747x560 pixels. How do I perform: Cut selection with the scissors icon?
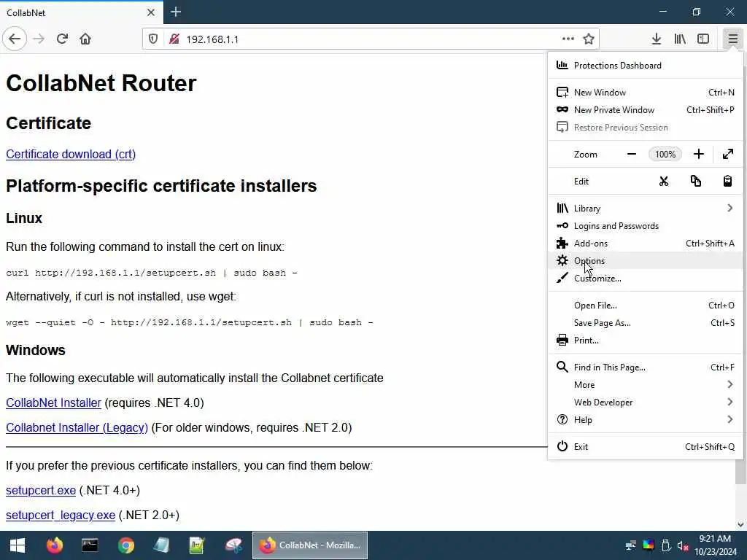[x=664, y=182]
